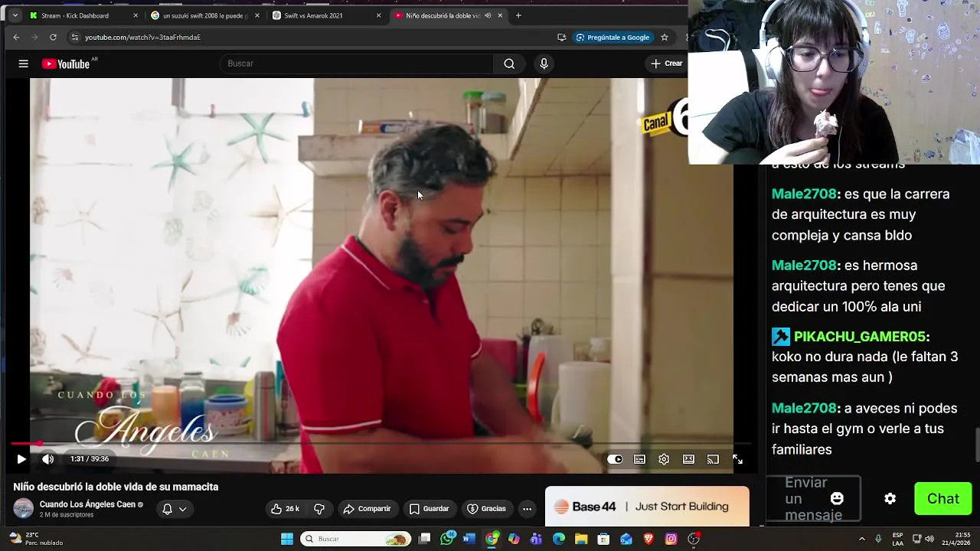980x551 pixels.
Task: Start a voice search with the microphone
Action: pos(544,64)
